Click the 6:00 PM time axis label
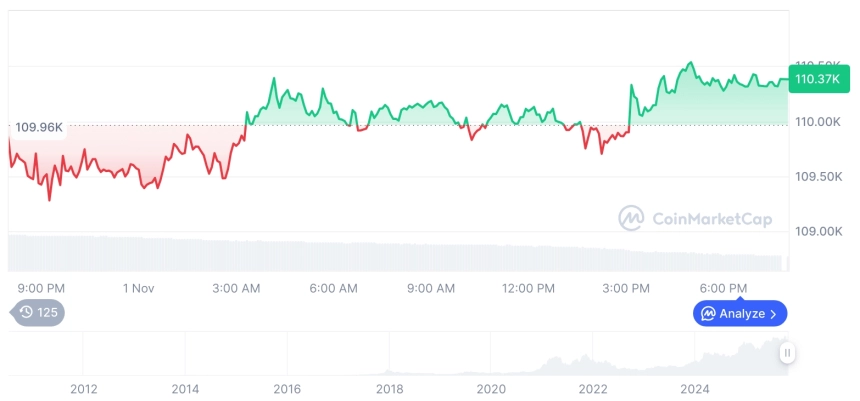This screenshot has height=401, width=860. 723,288
